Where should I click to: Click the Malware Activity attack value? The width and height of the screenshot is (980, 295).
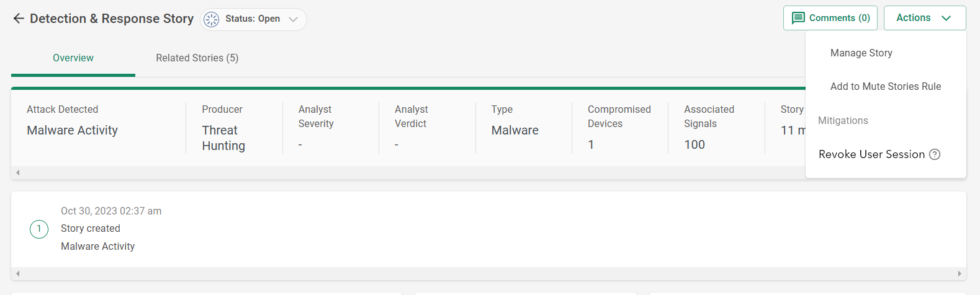(73, 131)
